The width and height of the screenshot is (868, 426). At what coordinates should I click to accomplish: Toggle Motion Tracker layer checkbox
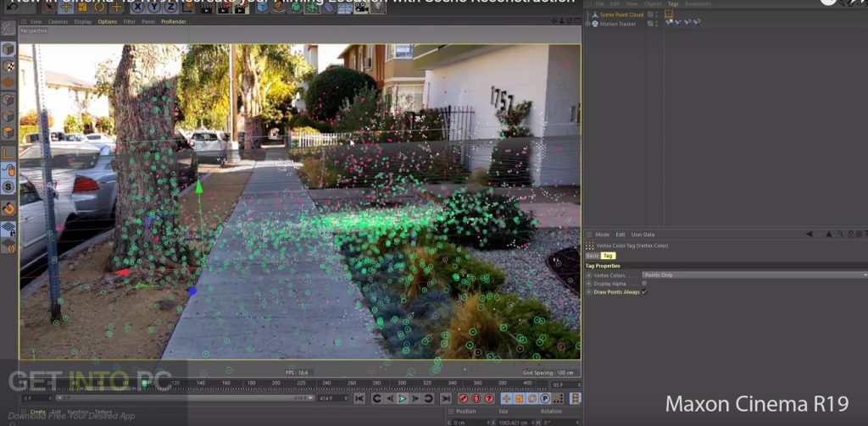[x=650, y=24]
